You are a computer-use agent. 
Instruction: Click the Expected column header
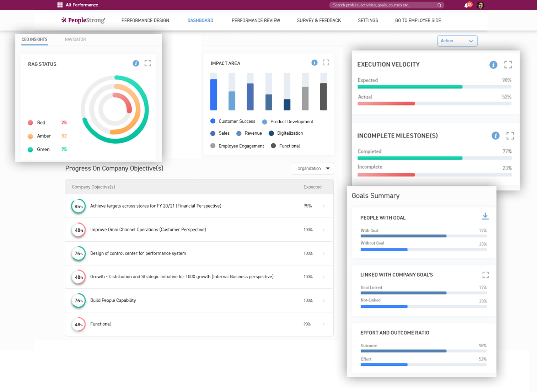point(312,187)
